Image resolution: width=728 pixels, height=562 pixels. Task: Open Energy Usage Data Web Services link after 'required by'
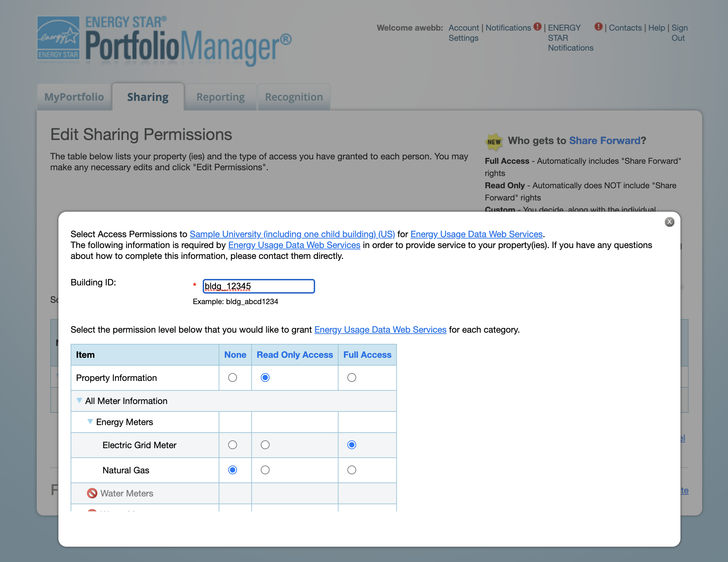(294, 245)
